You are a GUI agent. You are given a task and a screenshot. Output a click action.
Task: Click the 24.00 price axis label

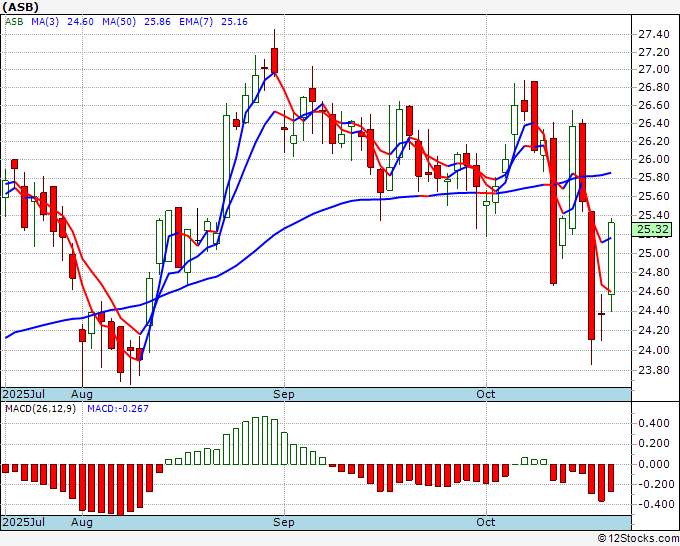coord(654,350)
